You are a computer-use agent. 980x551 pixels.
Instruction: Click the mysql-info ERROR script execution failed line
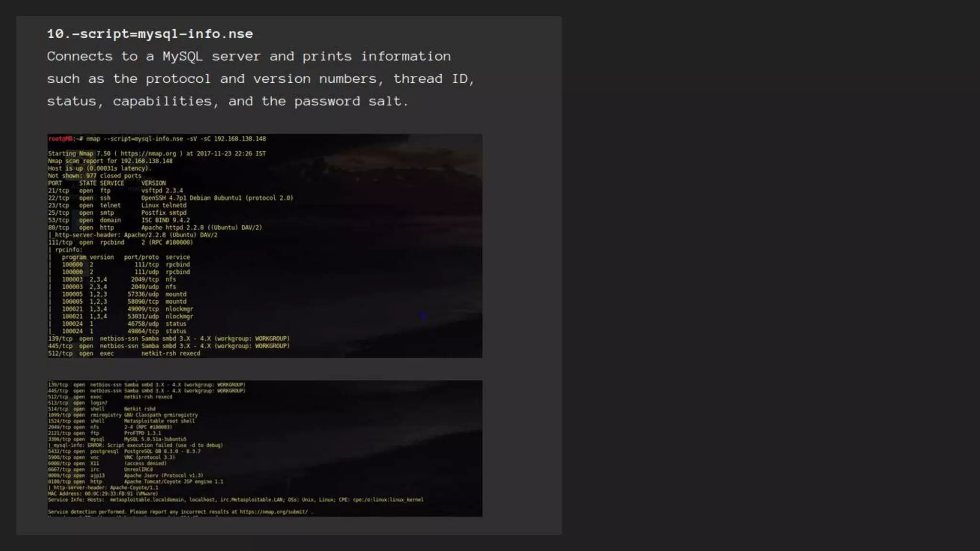135,445
